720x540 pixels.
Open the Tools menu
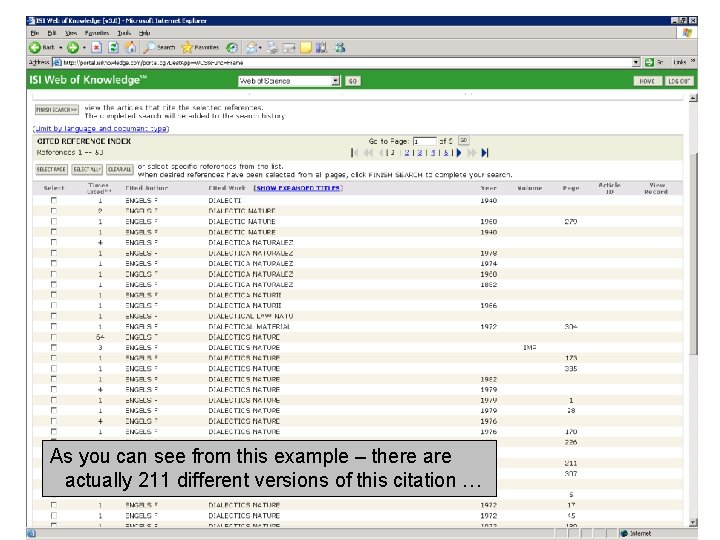(x=126, y=33)
